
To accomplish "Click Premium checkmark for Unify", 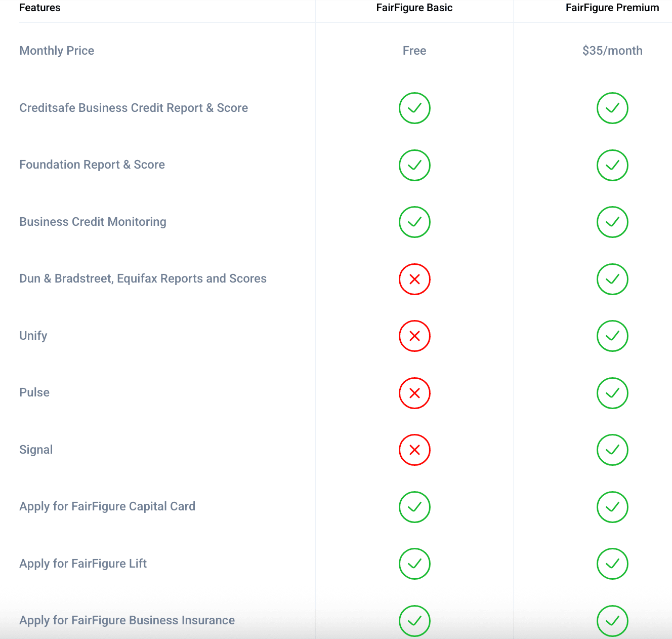I will pos(612,336).
